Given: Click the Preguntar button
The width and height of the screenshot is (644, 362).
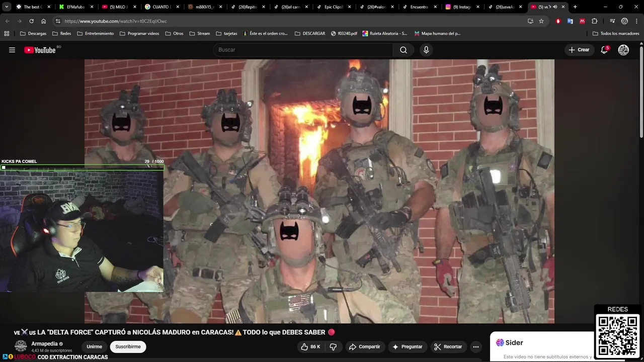Looking at the screenshot, I should (x=407, y=347).
